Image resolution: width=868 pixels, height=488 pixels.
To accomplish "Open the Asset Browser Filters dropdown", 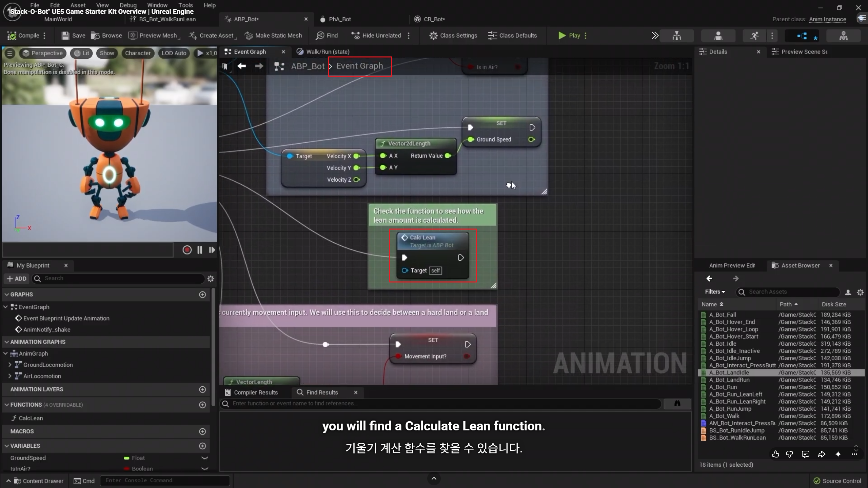I will click(715, 292).
